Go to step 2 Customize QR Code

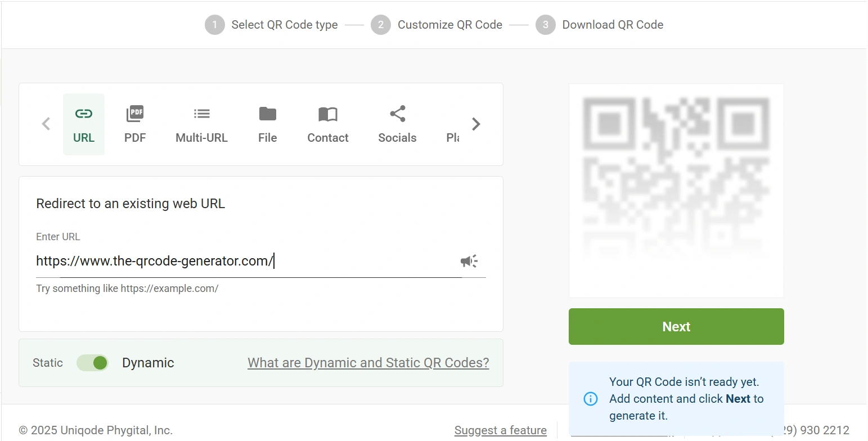437,25
